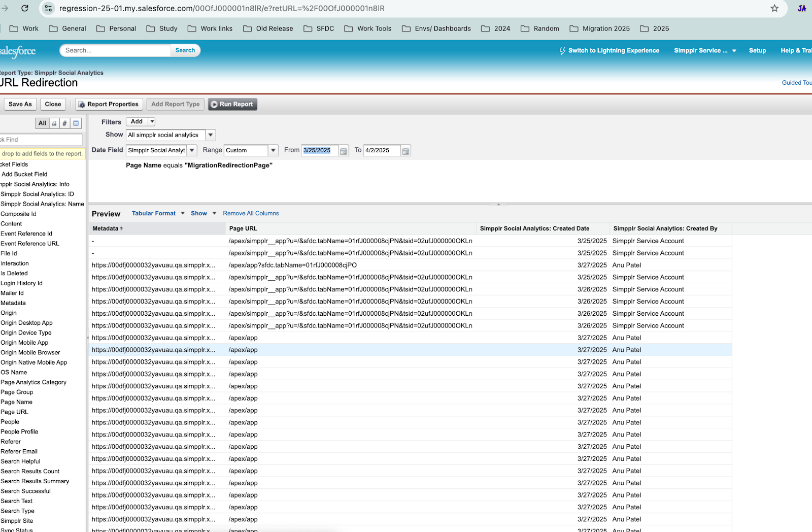Select the Simpplr Site field

[17, 521]
